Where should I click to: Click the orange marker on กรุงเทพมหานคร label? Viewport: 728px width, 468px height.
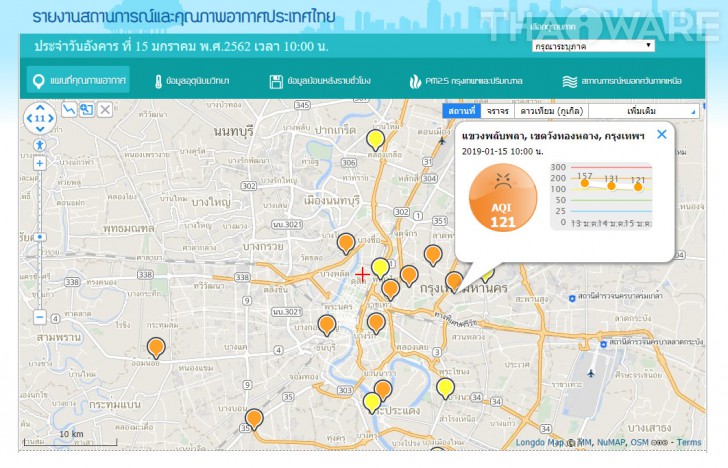[x=454, y=280]
